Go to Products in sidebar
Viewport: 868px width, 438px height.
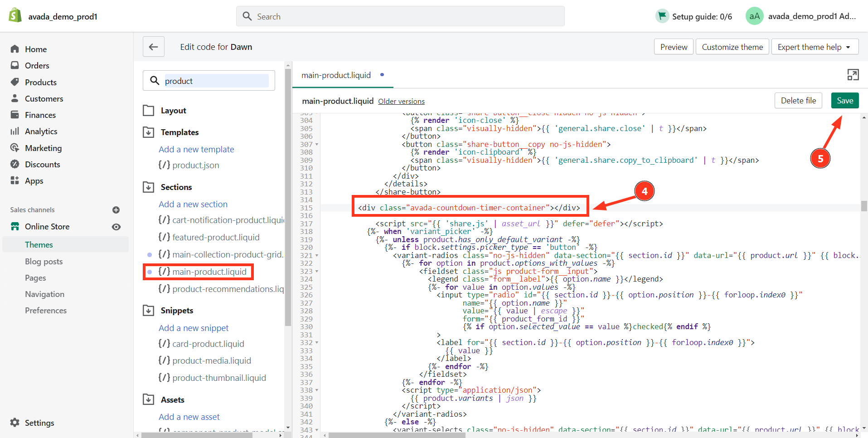40,82
